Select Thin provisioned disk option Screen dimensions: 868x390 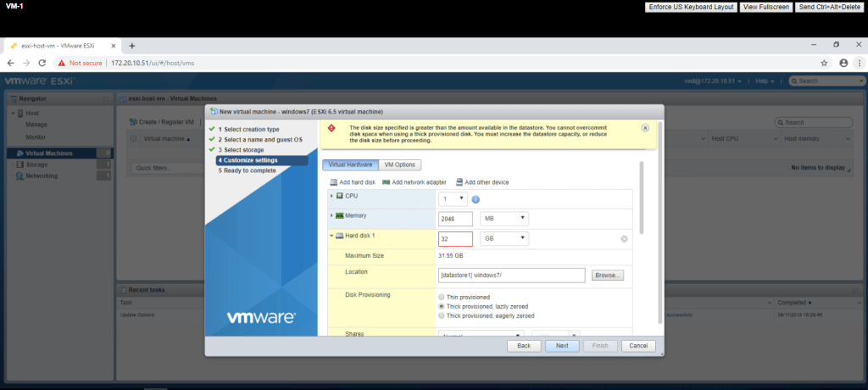coord(442,297)
